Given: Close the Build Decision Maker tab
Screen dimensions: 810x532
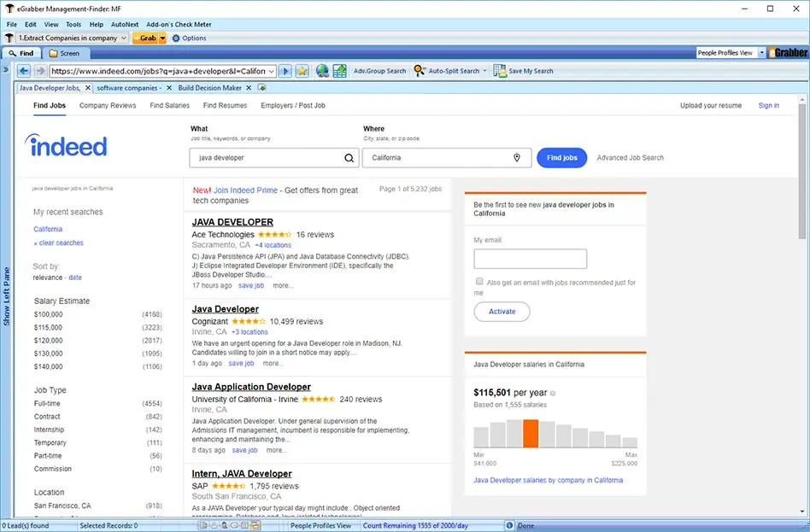Looking at the screenshot, I should (249, 88).
